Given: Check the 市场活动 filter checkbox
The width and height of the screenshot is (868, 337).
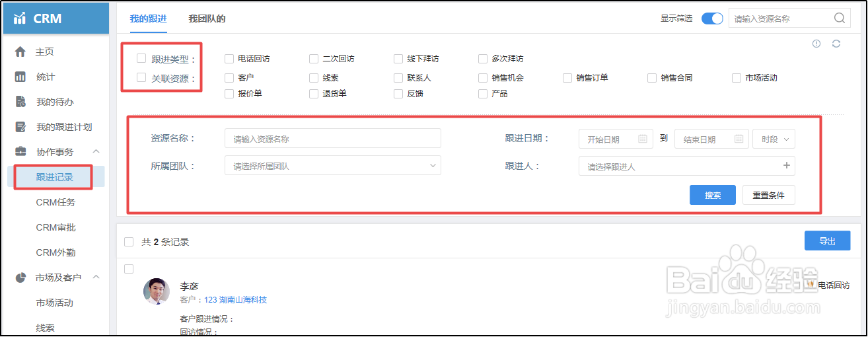Looking at the screenshot, I should pyautogui.click(x=737, y=78).
